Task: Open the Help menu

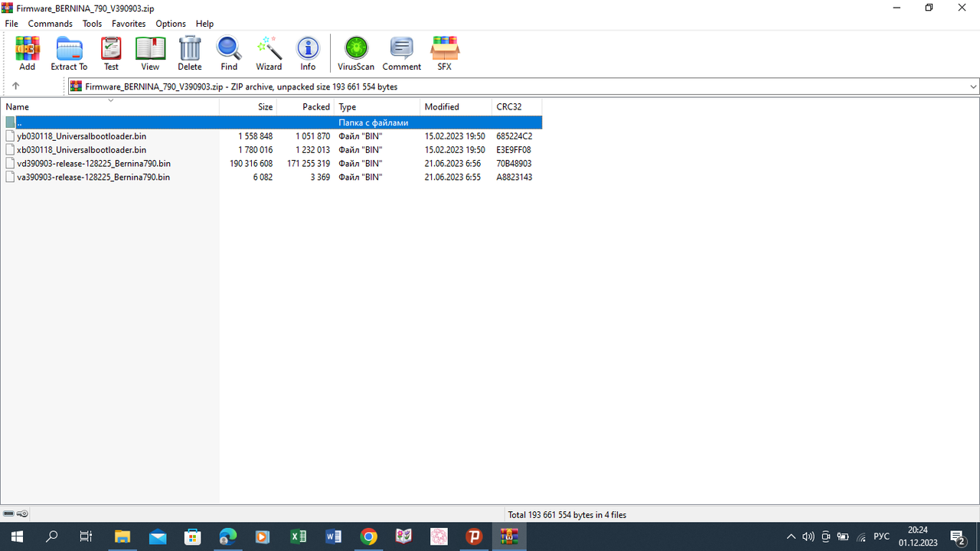Action: (204, 24)
